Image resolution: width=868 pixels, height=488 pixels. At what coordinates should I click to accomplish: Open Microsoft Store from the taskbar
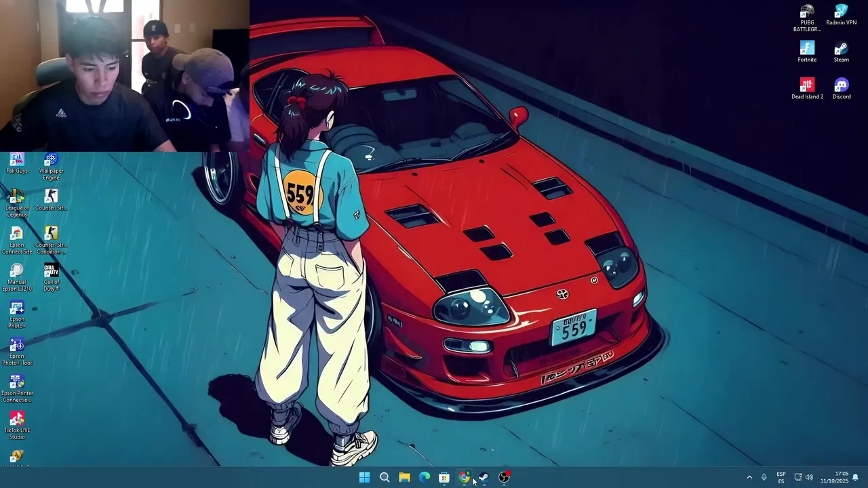click(x=444, y=477)
